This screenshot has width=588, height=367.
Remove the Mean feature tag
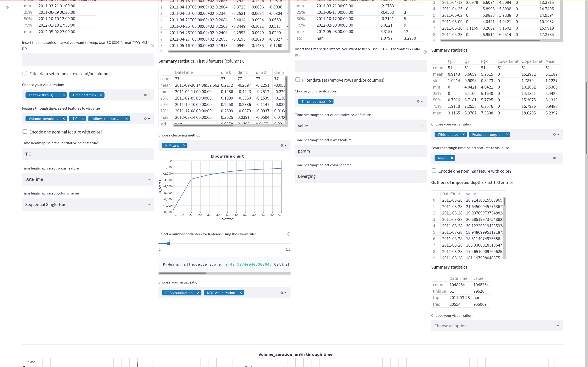pyautogui.click(x=452, y=158)
